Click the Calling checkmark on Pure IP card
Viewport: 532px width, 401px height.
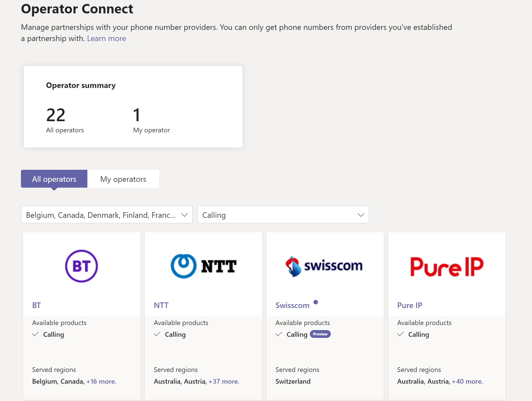click(401, 334)
